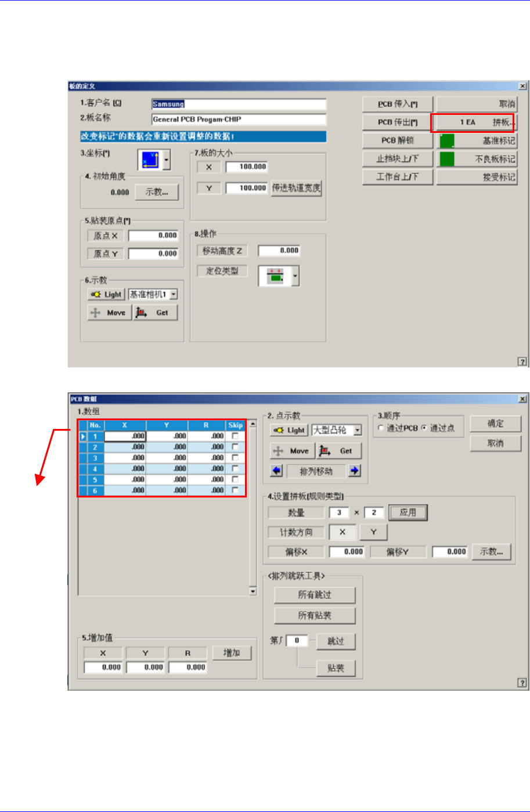The width and height of the screenshot is (530, 812).
Task: Click the 不良板标记 button with green icon
Action: pyautogui.click(x=477, y=159)
